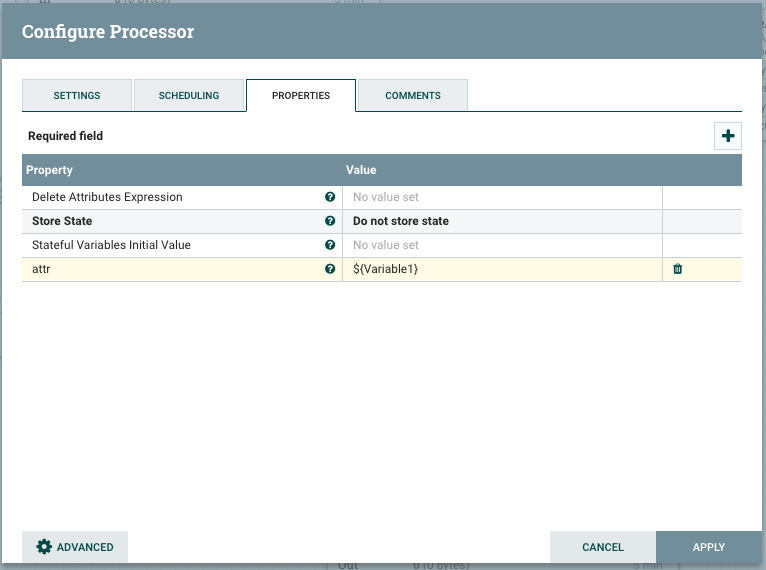This screenshot has height=570, width=766.
Task: Apply the processor configuration
Action: 708,547
